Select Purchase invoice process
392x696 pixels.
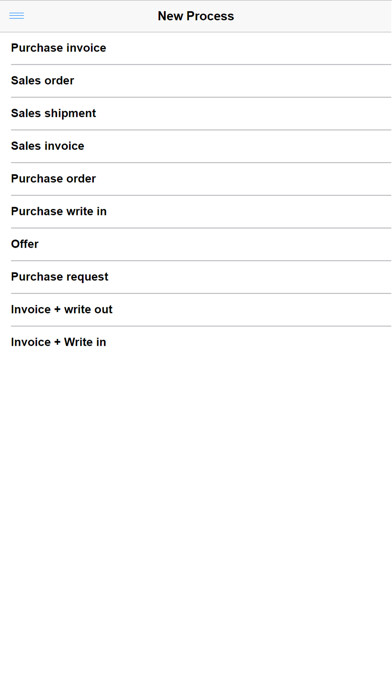(196, 48)
